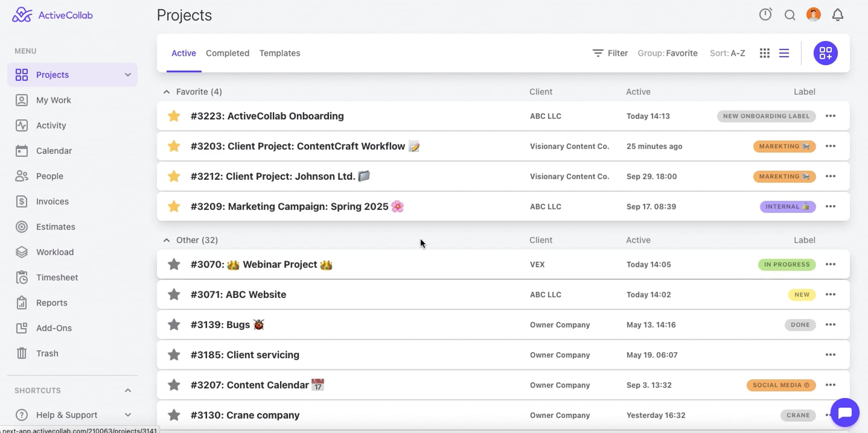Switch to the Completed tab
Screen dimensions: 868x433
tap(227, 53)
